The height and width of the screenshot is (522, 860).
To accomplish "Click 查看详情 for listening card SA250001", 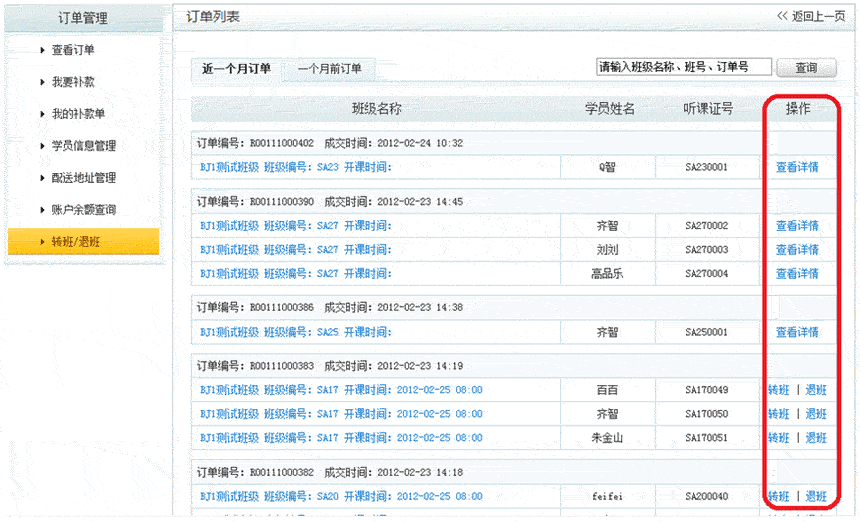I will pyautogui.click(x=797, y=332).
